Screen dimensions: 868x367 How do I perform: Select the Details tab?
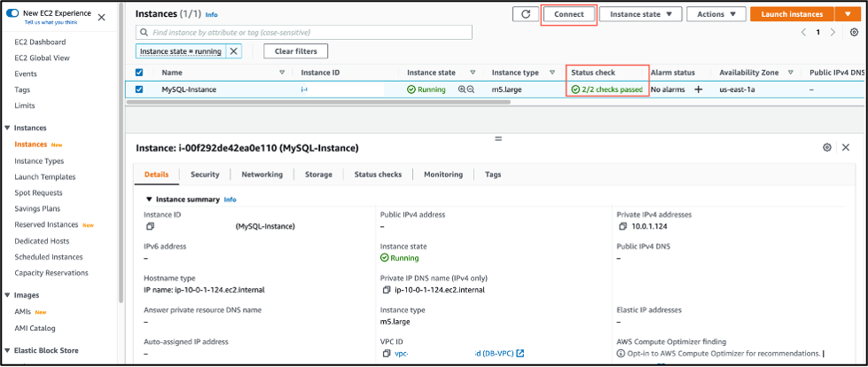pyautogui.click(x=157, y=175)
